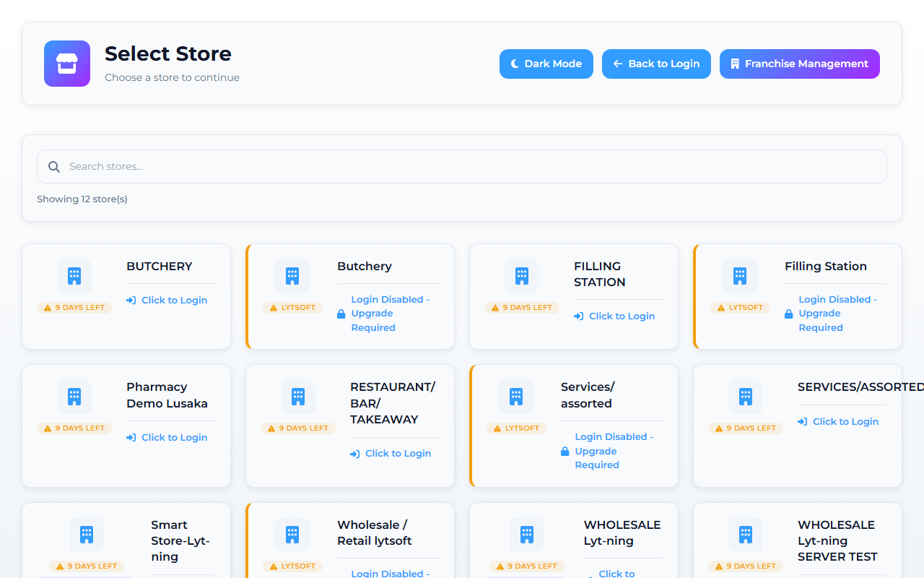Click the 'Select Store' heading
The image size is (924, 578).
pyautogui.click(x=168, y=53)
